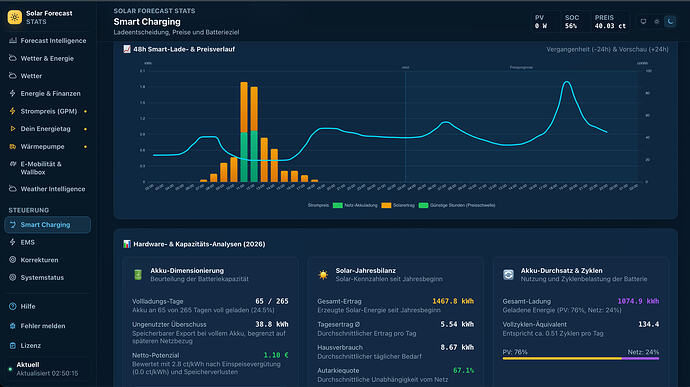Image resolution: width=690 pixels, height=387 pixels.
Task: Click the bar chart icon beside Hardware- & Kapazitäts-Analysen
Action: click(127, 244)
